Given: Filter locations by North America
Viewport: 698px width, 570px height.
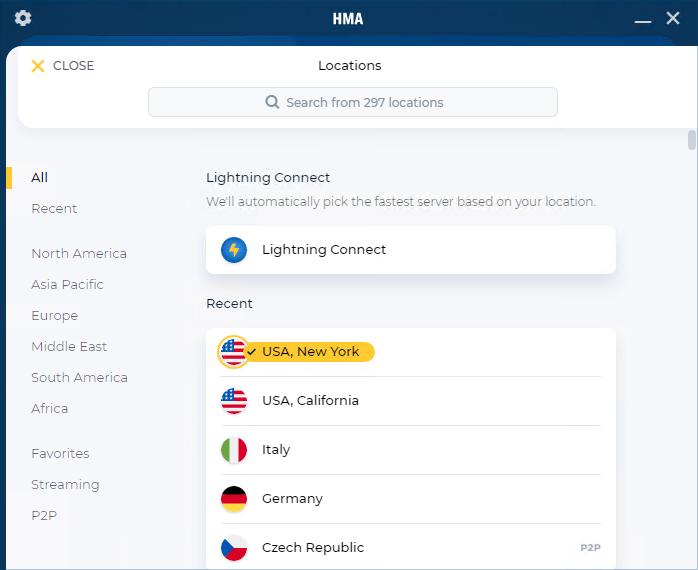Looking at the screenshot, I should pos(79,254).
